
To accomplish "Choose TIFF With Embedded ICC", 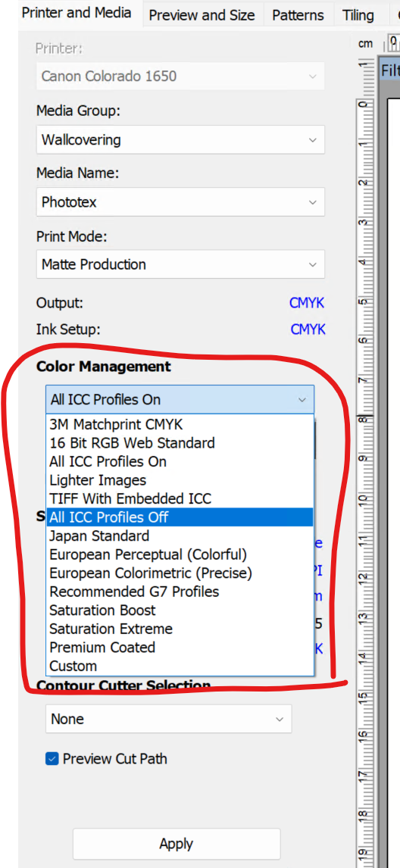I will (180, 499).
